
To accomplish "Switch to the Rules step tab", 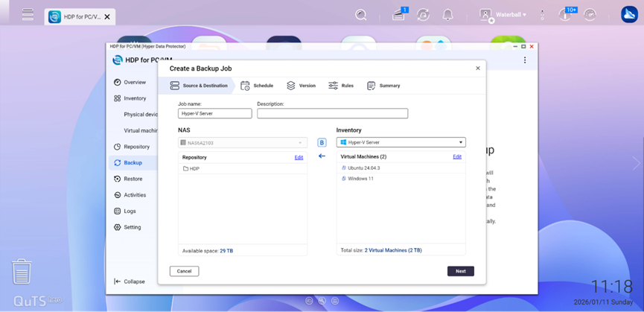I will point(341,86).
